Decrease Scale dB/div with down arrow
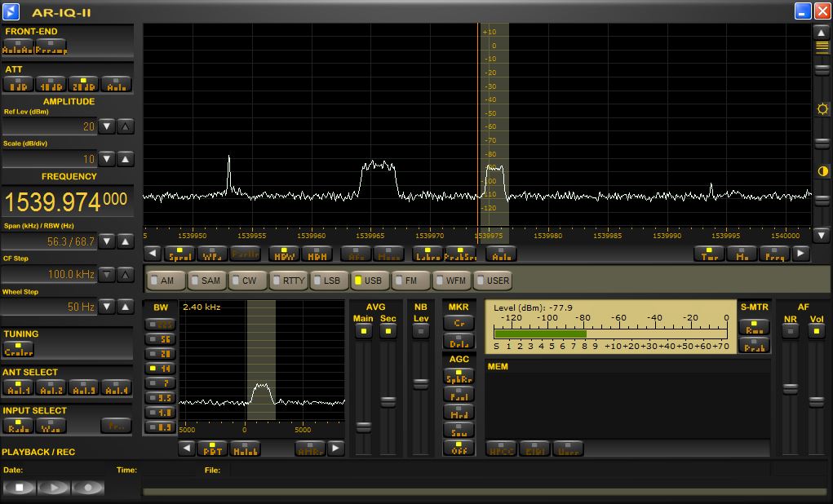 107,159
